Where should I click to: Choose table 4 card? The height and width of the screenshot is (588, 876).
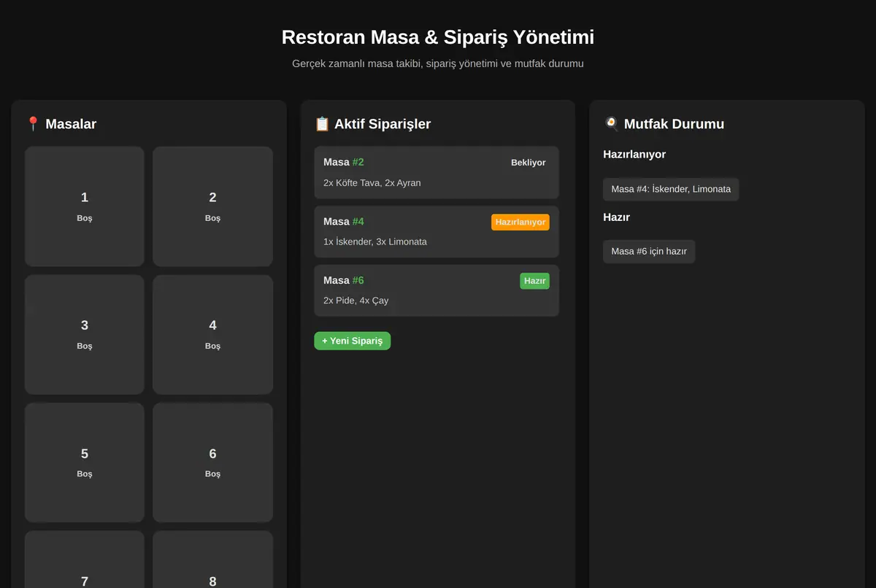pos(212,335)
